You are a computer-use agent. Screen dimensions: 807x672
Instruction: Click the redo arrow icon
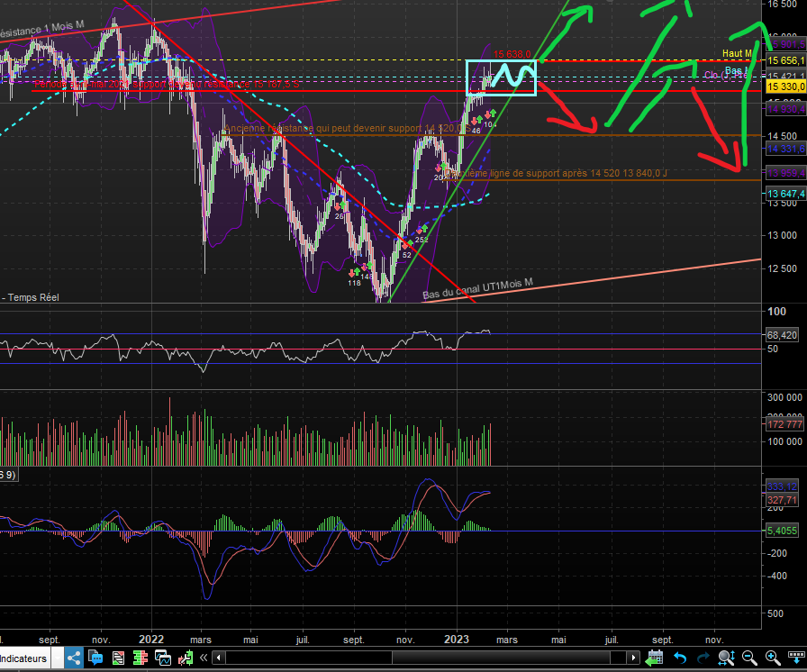coord(703,658)
